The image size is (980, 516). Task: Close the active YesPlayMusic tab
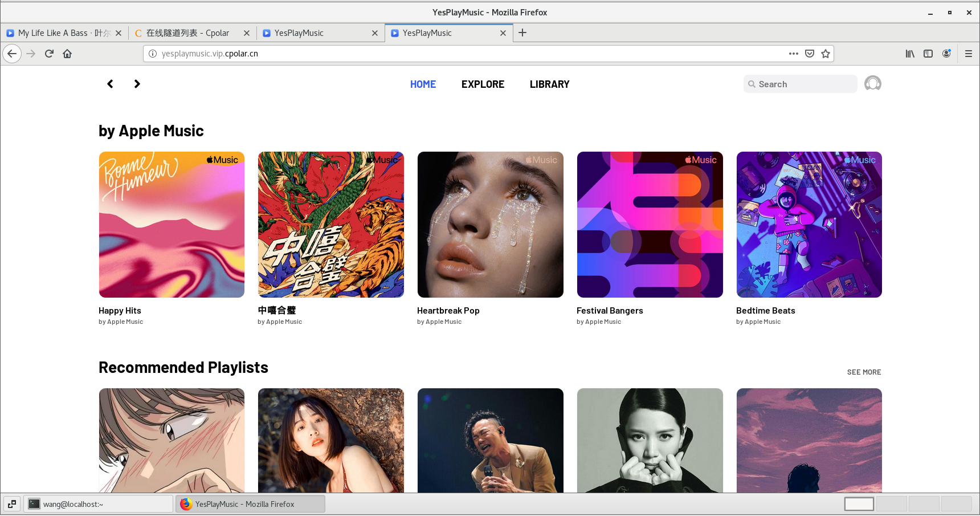tap(503, 33)
